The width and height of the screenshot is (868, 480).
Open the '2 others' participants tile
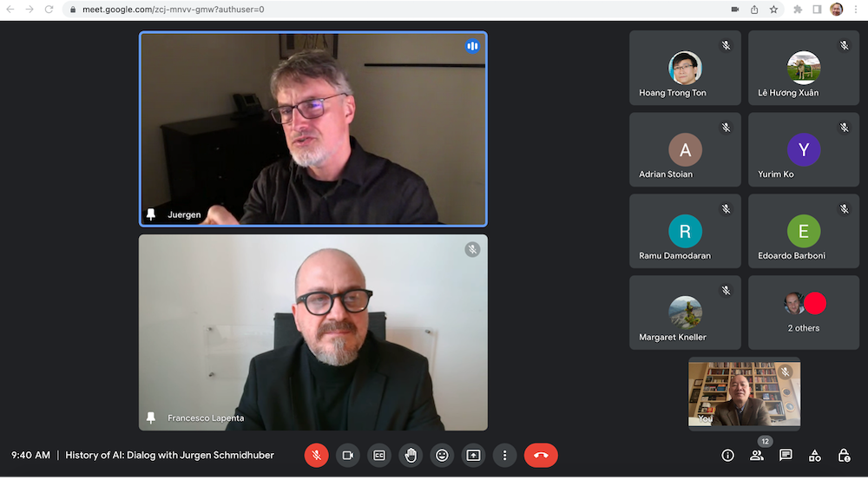[x=803, y=312]
